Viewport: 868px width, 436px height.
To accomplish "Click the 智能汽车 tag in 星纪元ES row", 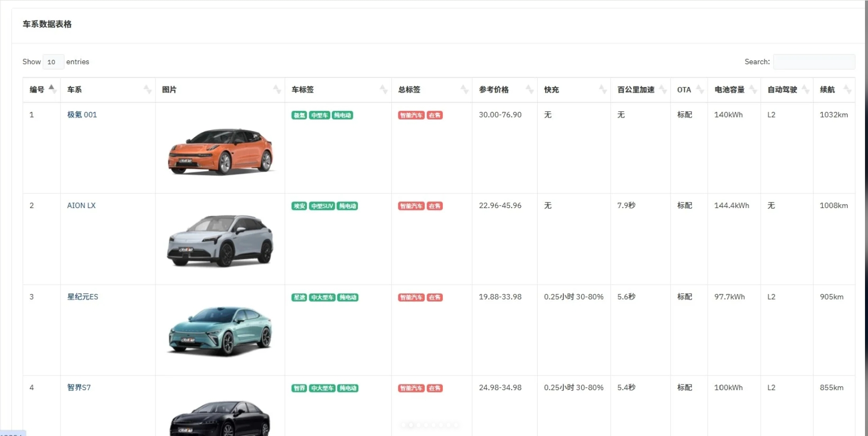I will point(411,297).
